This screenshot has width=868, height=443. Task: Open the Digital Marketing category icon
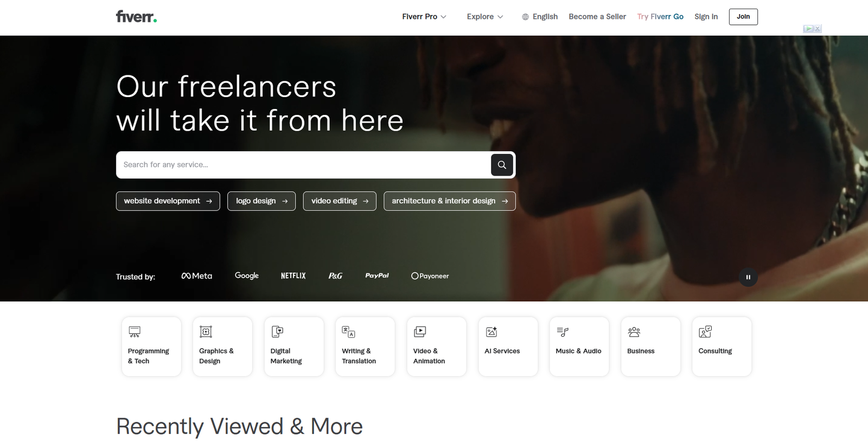277,332
